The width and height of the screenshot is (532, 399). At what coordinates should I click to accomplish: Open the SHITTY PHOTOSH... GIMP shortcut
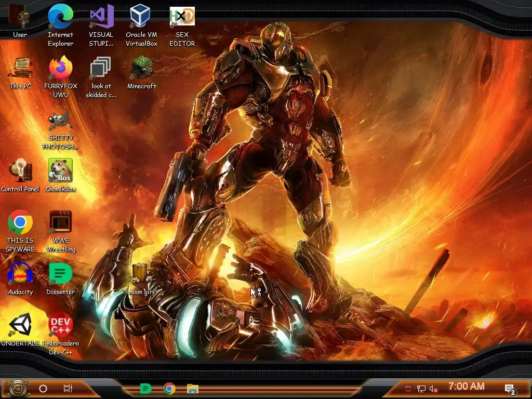click(x=60, y=129)
